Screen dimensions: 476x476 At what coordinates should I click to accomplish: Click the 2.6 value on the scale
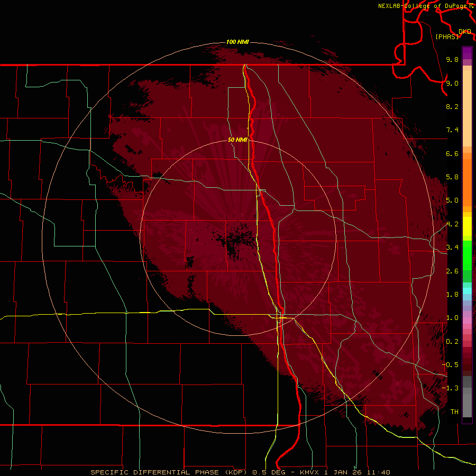[x=452, y=271]
